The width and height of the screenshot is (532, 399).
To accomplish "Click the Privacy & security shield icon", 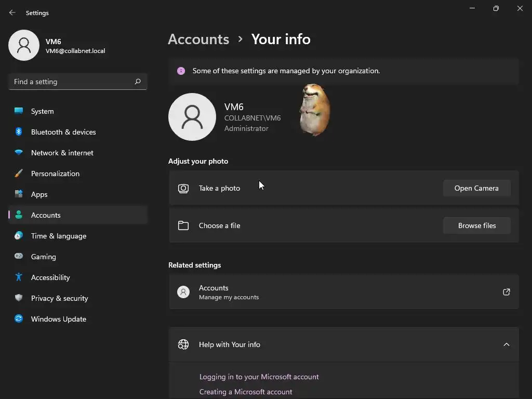I will 19,298.
